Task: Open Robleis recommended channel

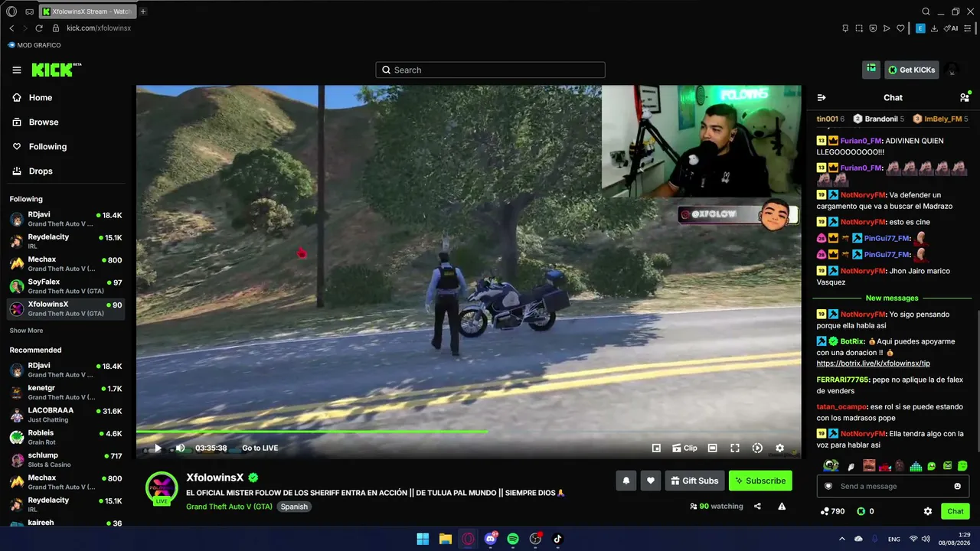Action: [x=66, y=437]
